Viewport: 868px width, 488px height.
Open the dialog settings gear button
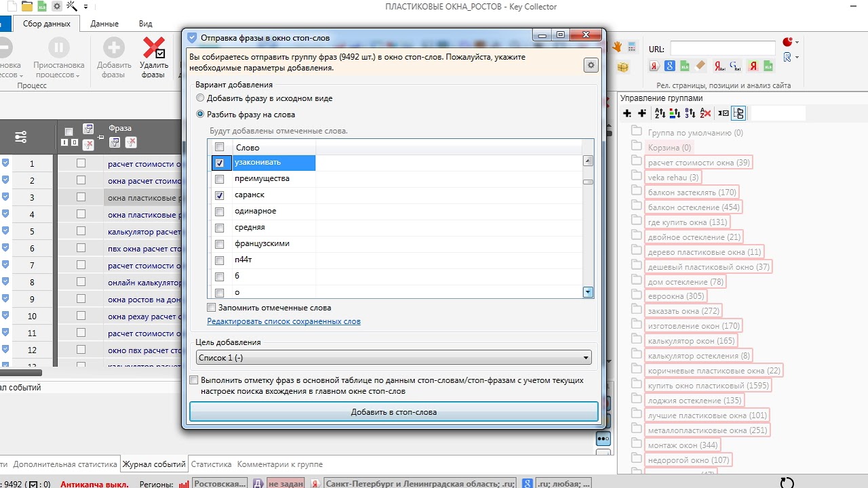[x=591, y=64]
